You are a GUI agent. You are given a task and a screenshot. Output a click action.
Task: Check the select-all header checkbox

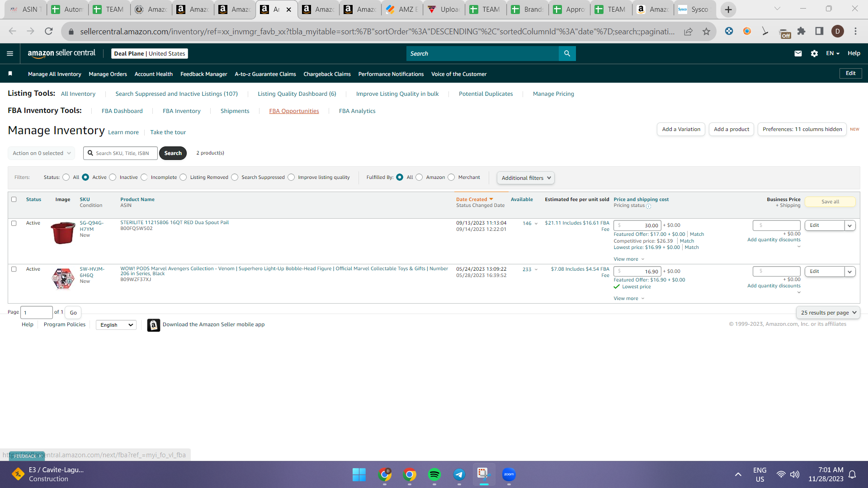[14, 199]
